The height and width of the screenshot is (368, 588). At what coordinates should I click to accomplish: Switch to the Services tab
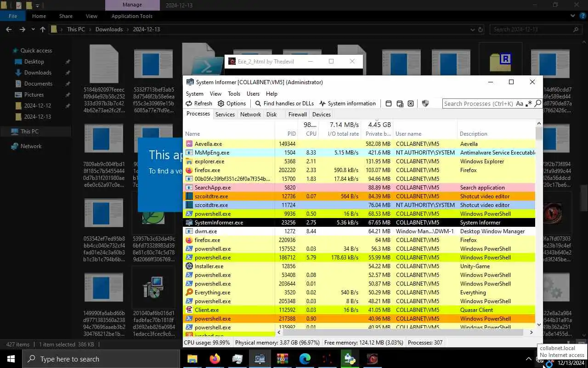tap(225, 115)
